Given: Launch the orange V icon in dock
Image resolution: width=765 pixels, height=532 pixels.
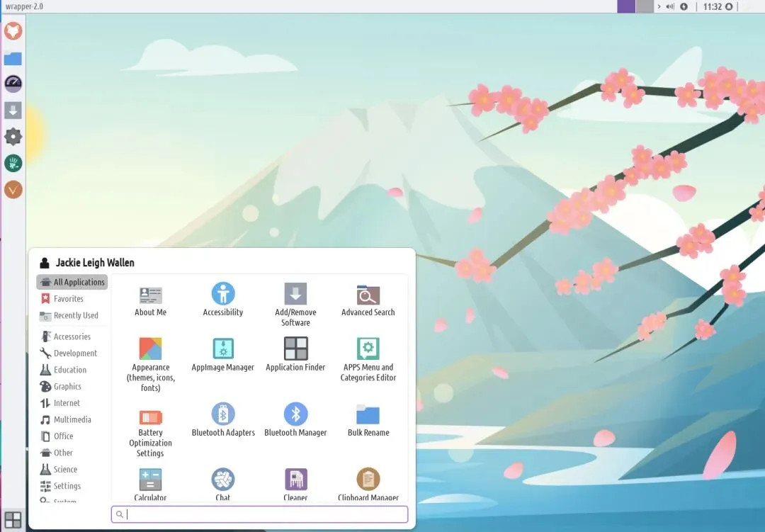Looking at the screenshot, I should click(x=13, y=189).
